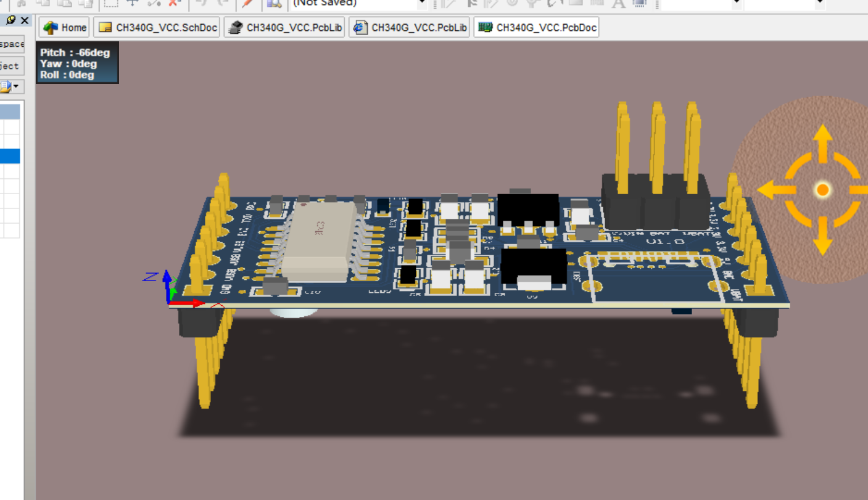The width and height of the screenshot is (868, 500).
Task: Select the blue highlighted row in side panel
Action: click(x=10, y=156)
